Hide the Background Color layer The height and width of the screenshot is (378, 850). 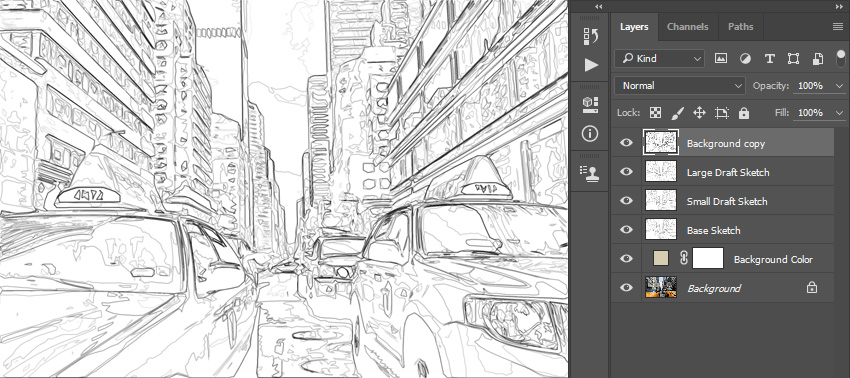pyautogui.click(x=627, y=259)
